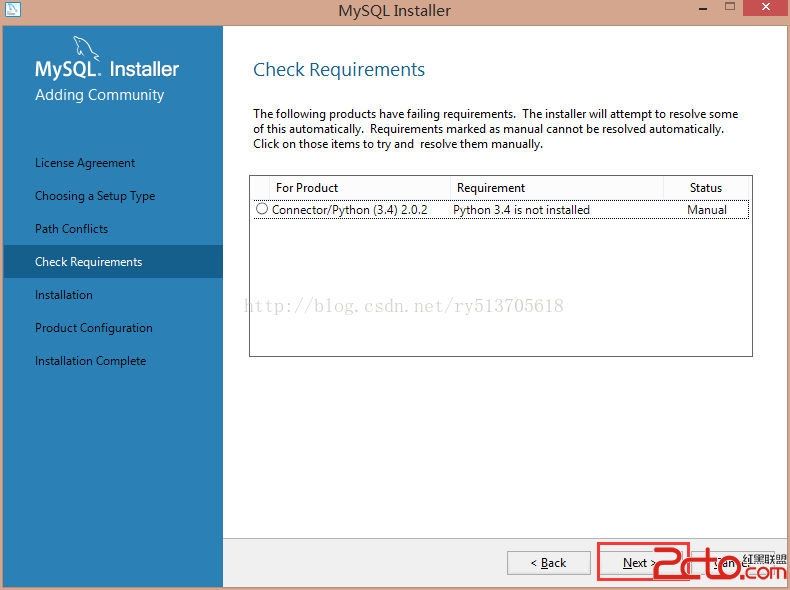Click the Next button
Viewport: 790px width, 590px height.
click(x=639, y=563)
